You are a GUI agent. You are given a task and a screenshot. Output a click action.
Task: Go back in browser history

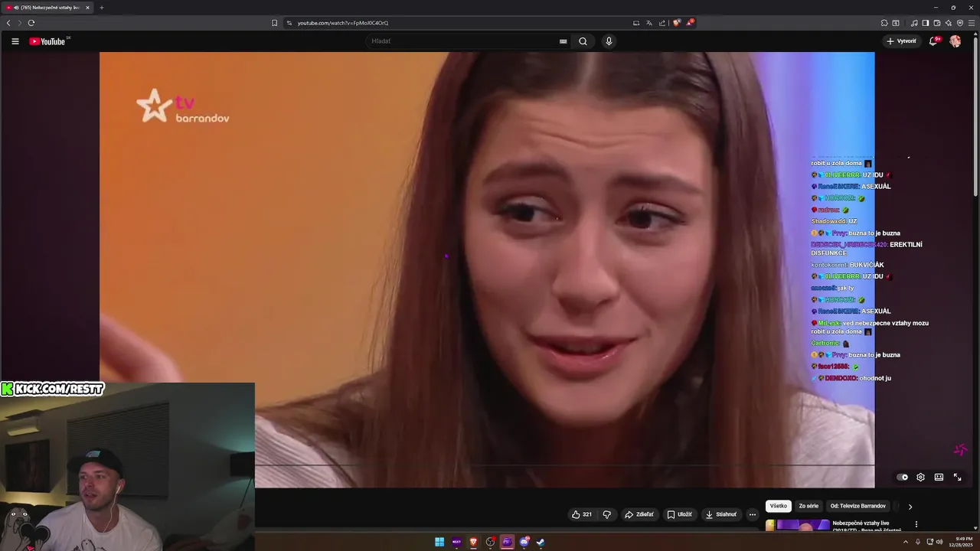point(8,23)
